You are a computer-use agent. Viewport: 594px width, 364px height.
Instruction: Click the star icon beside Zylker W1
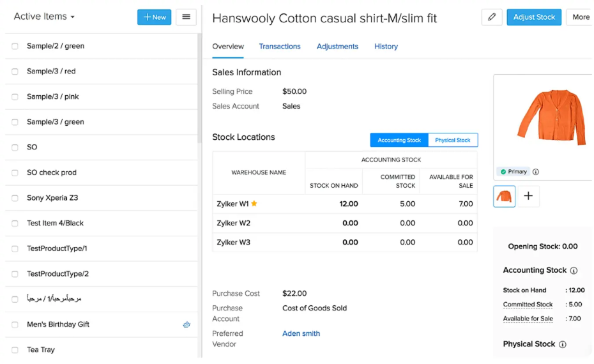click(x=254, y=204)
